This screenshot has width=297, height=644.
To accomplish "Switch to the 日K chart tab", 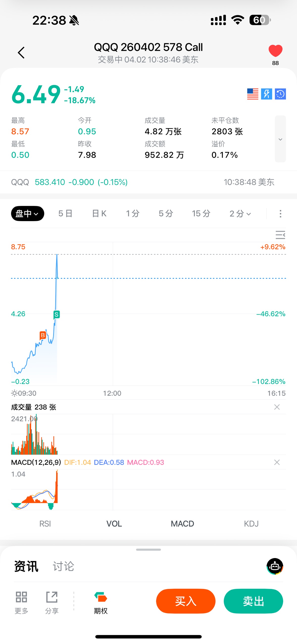I will (99, 214).
